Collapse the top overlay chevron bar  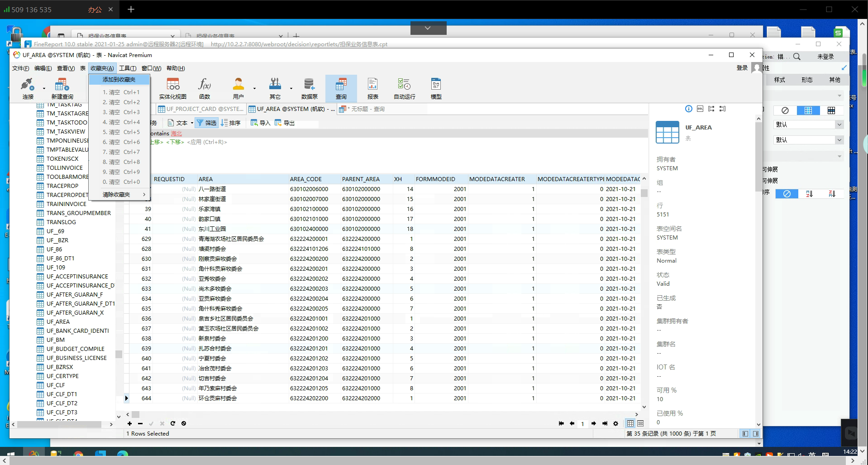click(x=428, y=28)
